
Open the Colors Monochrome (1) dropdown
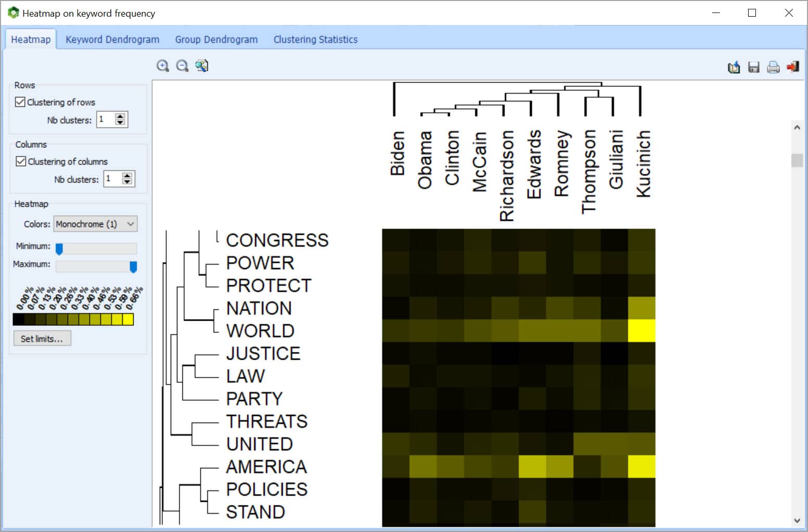(95, 224)
